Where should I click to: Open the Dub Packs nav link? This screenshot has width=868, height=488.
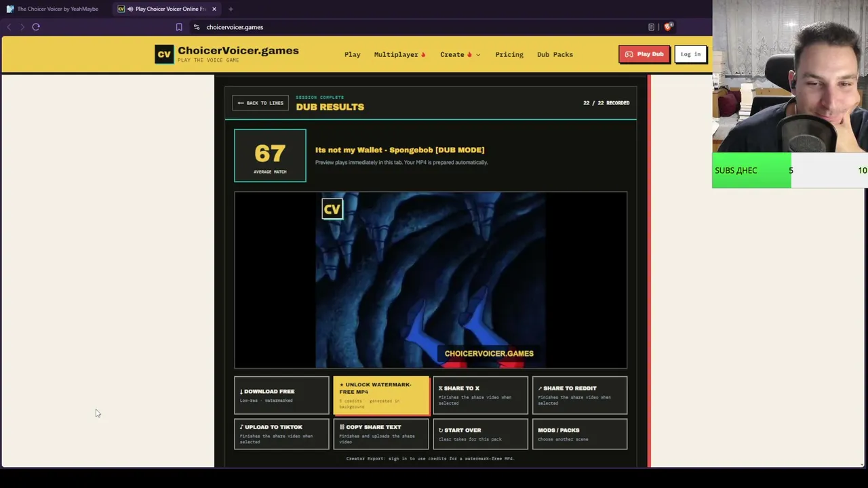click(555, 54)
